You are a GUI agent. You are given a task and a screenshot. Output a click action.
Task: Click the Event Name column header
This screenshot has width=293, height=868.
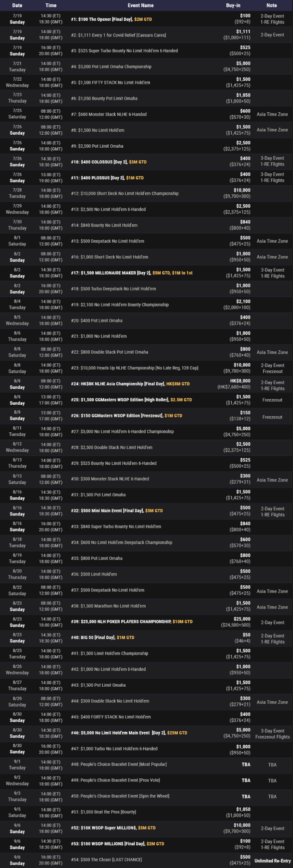tap(140, 5)
